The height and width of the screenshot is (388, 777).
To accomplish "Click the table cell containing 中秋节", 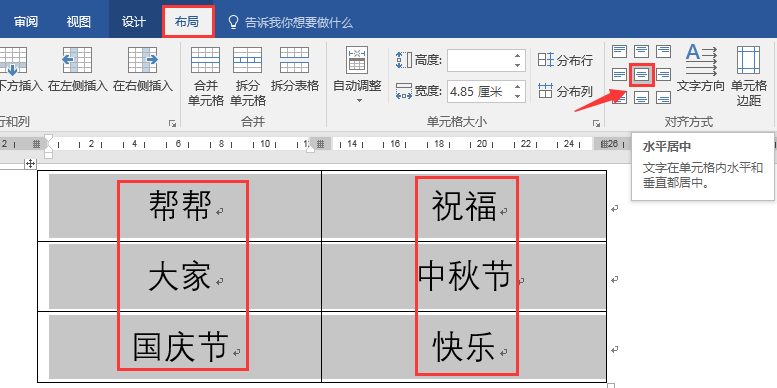I will (x=464, y=276).
